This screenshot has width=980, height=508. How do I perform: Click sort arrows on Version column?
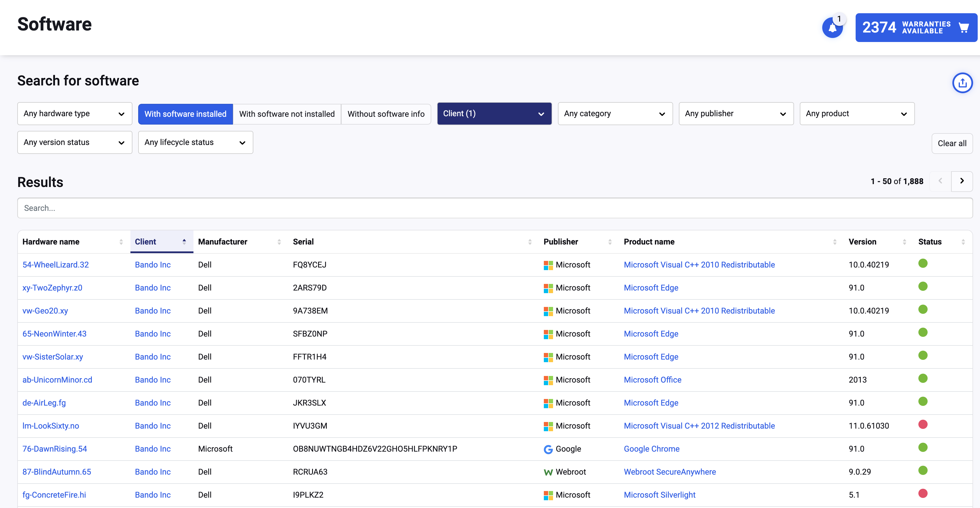pos(904,242)
